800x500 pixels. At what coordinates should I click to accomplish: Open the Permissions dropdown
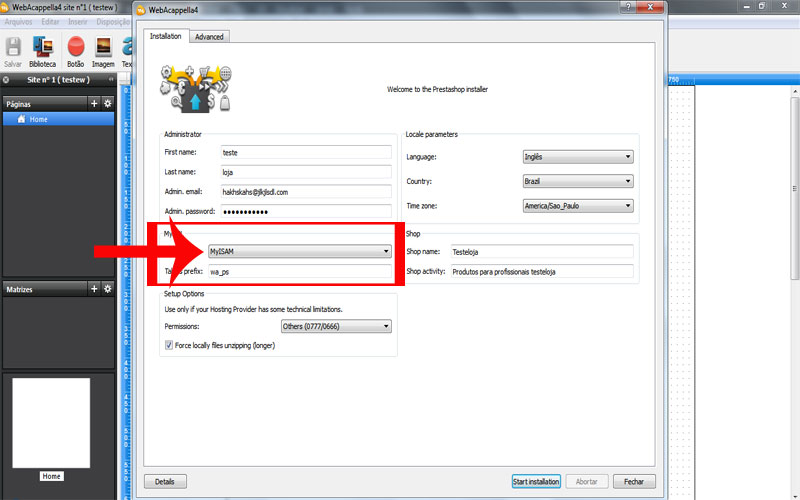click(x=336, y=326)
